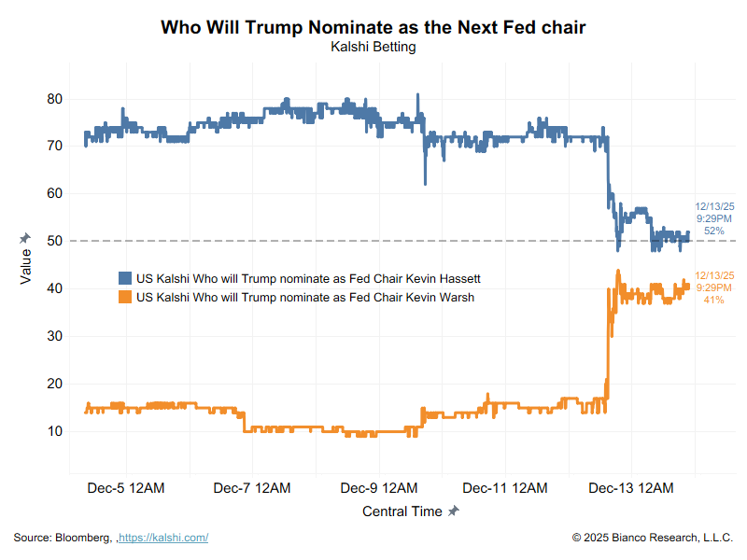The height and width of the screenshot is (560, 747).
Task: Select the orange Kevin Warsh legend swatch
Action: pyautogui.click(x=125, y=298)
